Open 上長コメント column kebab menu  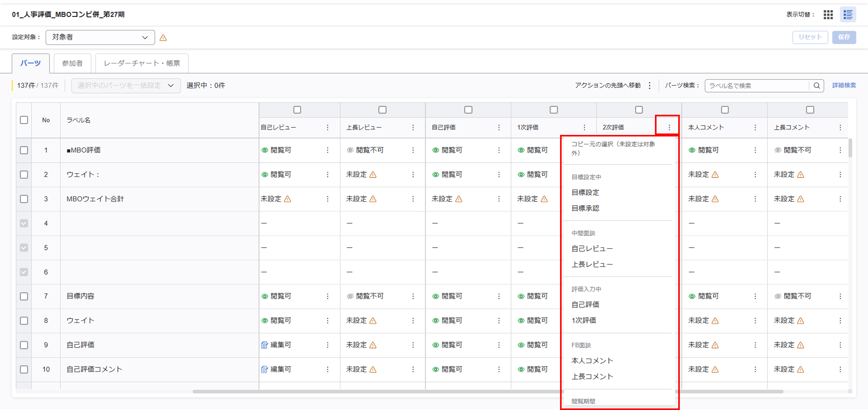pos(840,127)
